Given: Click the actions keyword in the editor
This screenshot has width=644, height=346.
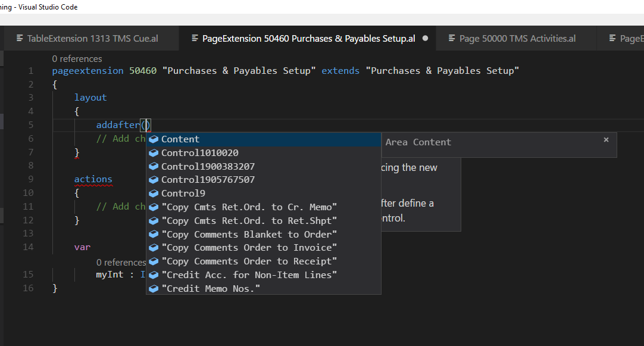Looking at the screenshot, I should tap(93, 179).
